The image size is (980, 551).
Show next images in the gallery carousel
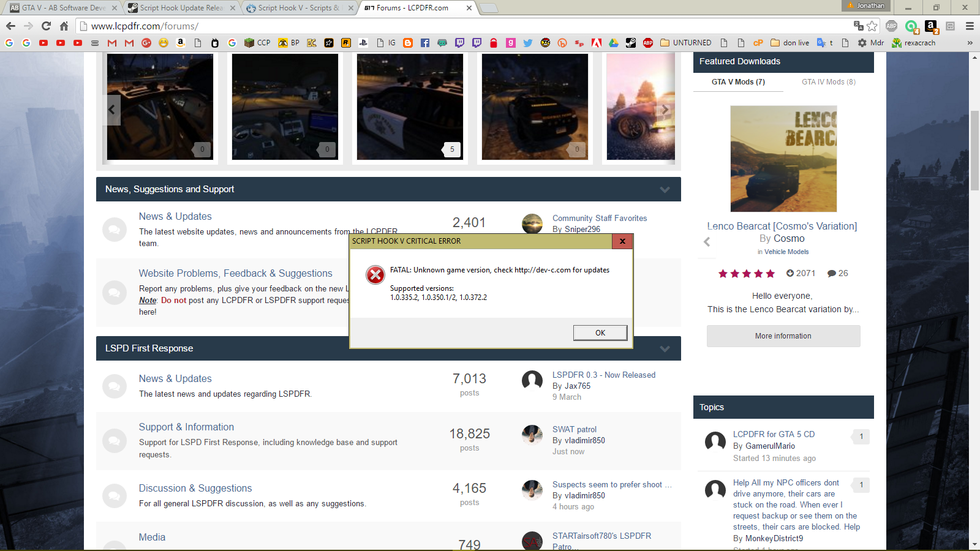pyautogui.click(x=665, y=110)
